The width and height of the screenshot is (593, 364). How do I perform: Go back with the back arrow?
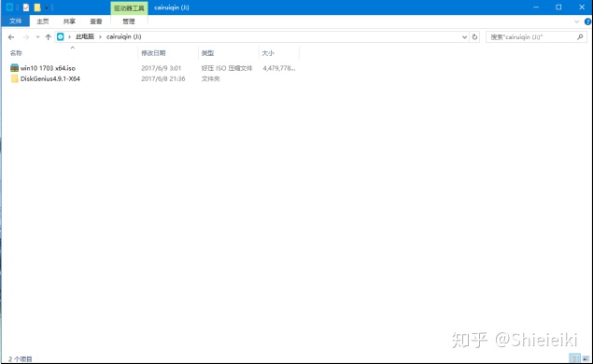[x=11, y=37]
